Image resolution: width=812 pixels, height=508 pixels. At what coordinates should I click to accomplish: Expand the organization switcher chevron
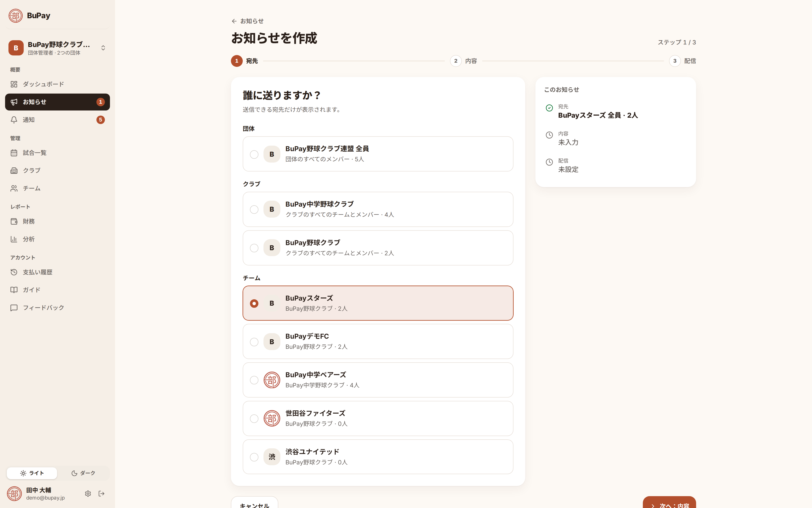tap(103, 48)
